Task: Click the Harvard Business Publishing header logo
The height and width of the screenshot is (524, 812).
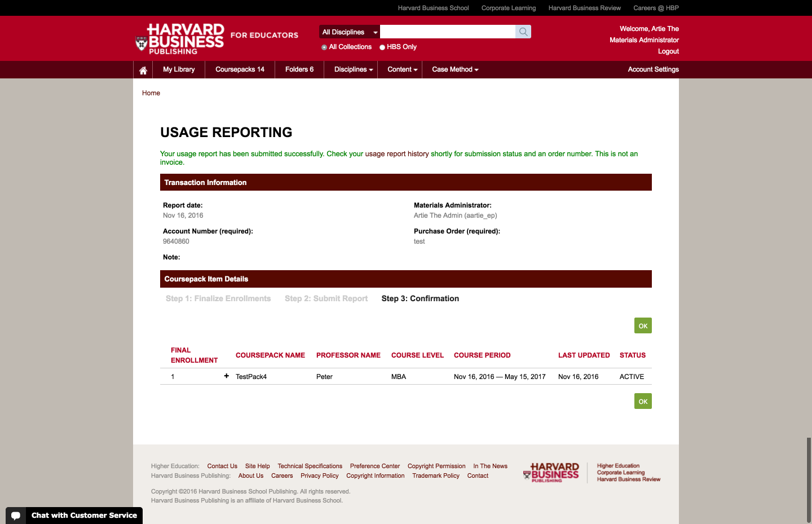Action: point(180,39)
